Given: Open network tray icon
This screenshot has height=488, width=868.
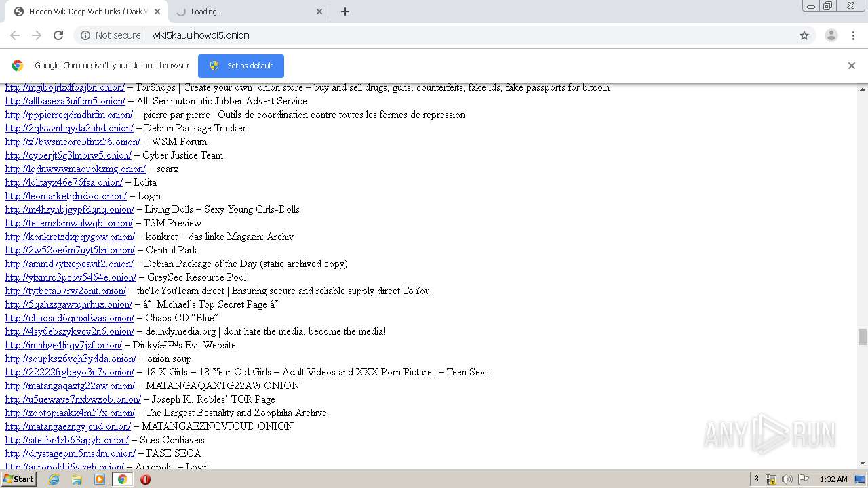Looking at the screenshot, I should pyautogui.click(x=771, y=479).
